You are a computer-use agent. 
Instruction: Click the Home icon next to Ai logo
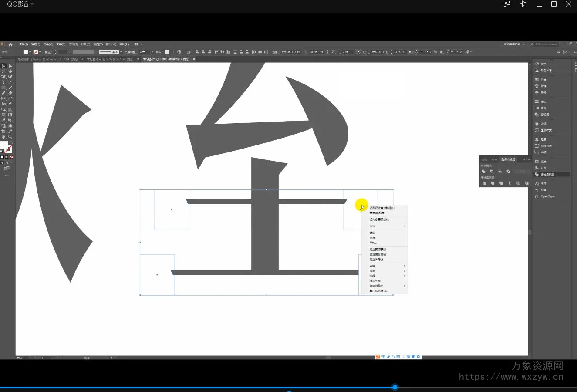click(x=10, y=44)
